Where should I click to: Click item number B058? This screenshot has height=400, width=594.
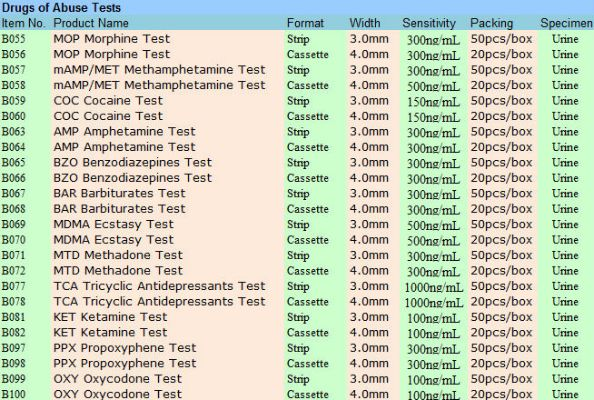pos(13,85)
